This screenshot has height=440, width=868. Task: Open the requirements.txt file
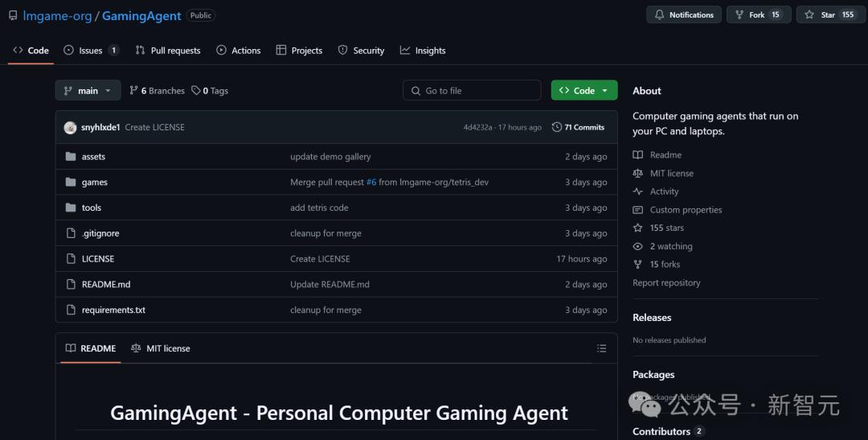pos(113,310)
